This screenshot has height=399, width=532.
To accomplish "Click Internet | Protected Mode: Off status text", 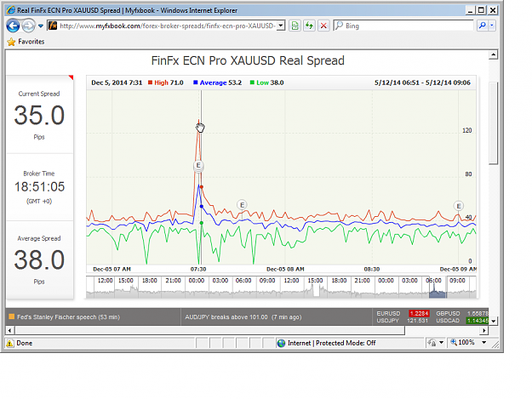I will coord(331,343).
